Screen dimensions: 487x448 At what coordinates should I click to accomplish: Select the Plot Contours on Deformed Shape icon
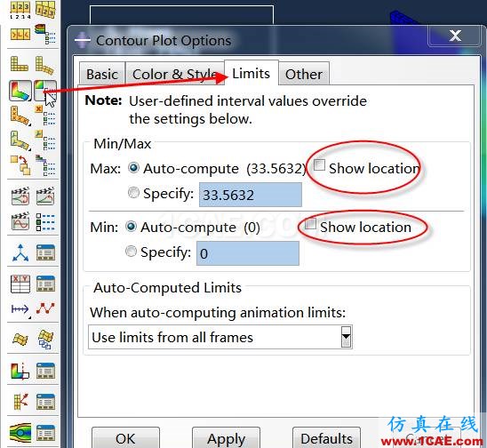(x=20, y=91)
